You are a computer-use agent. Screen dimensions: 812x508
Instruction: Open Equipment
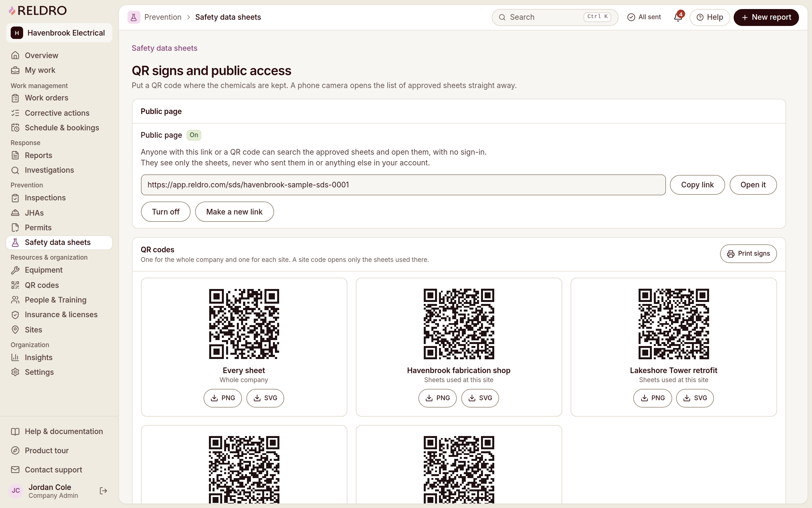pyautogui.click(x=59, y=270)
